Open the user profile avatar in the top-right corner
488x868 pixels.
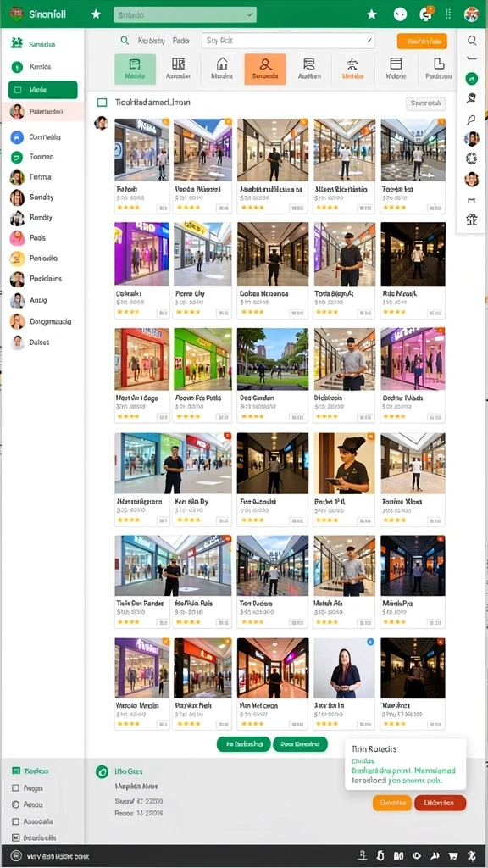pyautogui.click(x=471, y=14)
